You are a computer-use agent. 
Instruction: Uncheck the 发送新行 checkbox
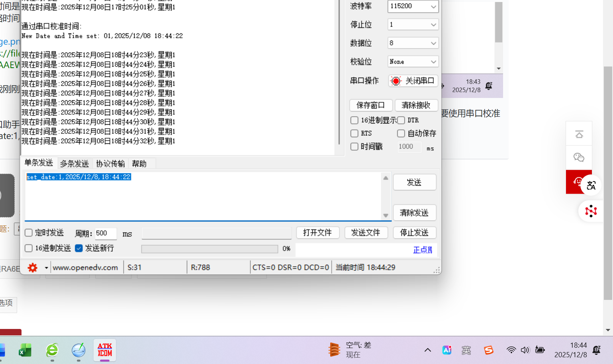(79, 248)
